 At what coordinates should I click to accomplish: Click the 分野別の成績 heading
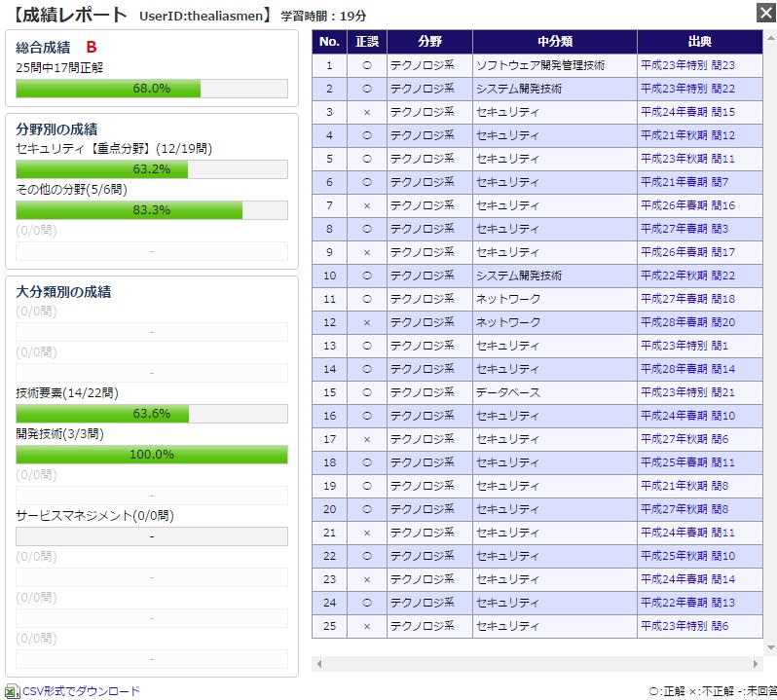(x=56, y=129)
